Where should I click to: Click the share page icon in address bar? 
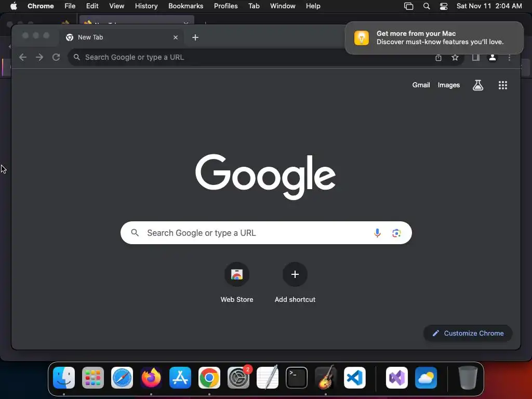pos(438,58)
